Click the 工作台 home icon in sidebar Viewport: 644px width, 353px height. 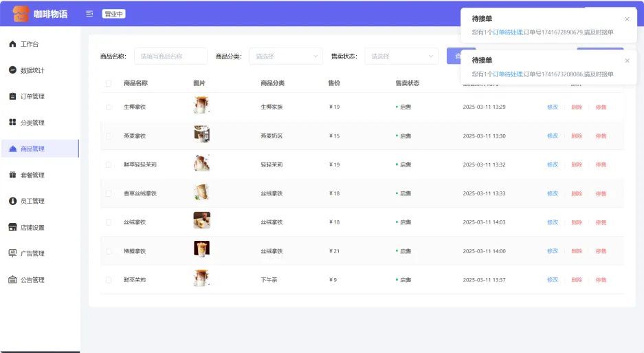(12, 44)
